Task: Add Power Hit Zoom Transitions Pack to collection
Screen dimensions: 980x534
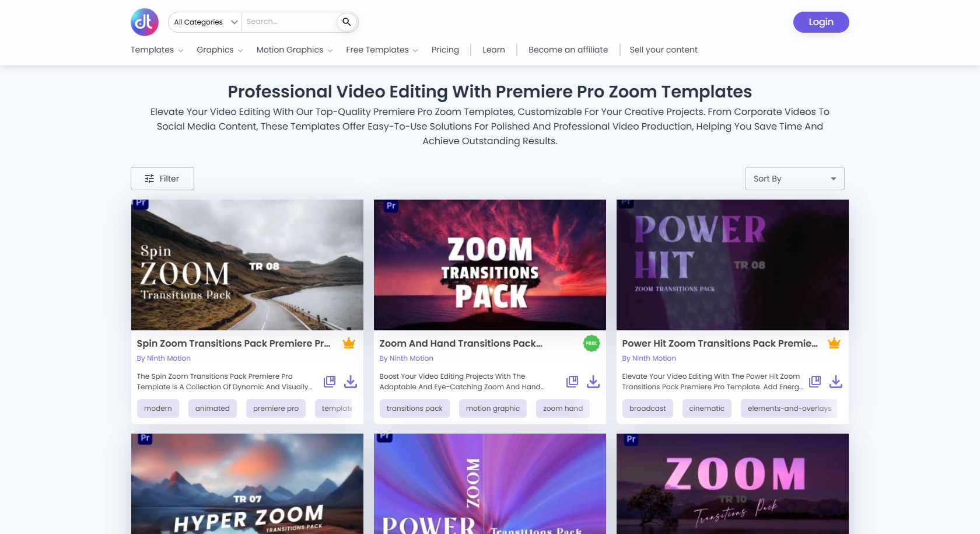Action: coord(815,382)
